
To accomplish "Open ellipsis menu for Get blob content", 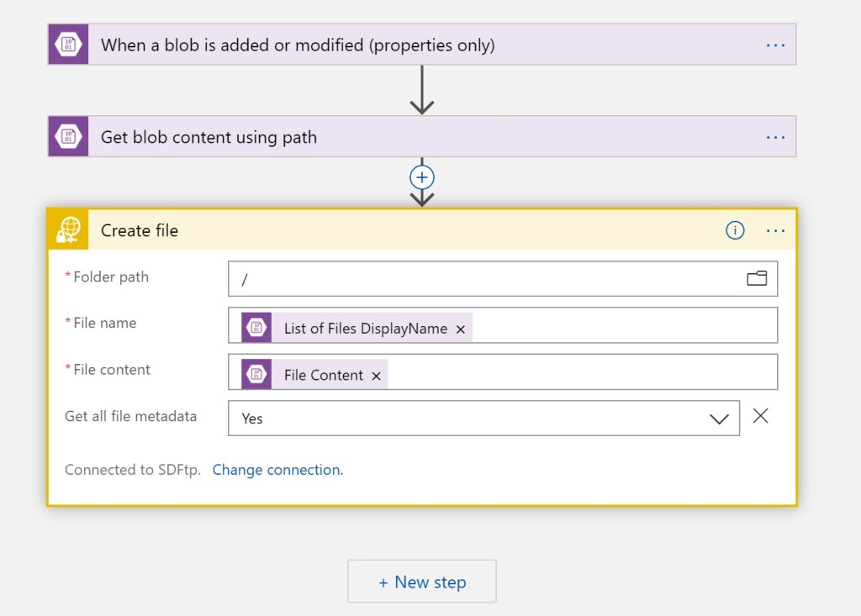I will point(775,137).
